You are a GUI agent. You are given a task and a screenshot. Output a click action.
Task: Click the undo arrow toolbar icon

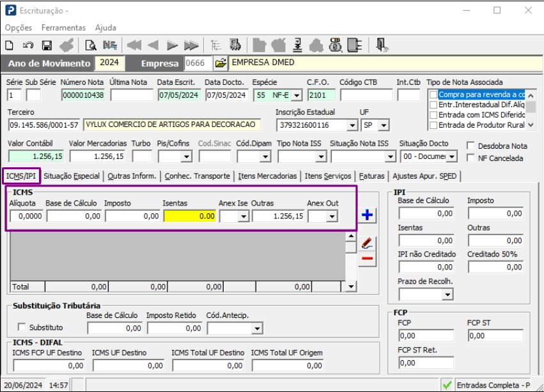(x=28, y=45)
